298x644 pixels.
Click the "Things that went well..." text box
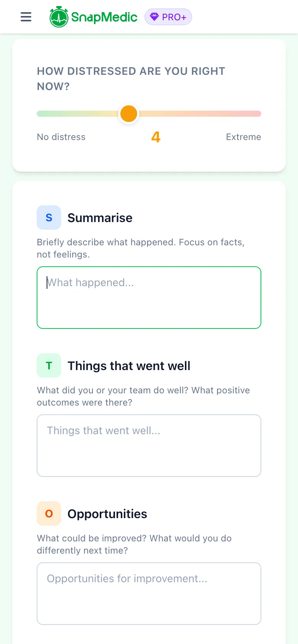click(x=149, y=446)
